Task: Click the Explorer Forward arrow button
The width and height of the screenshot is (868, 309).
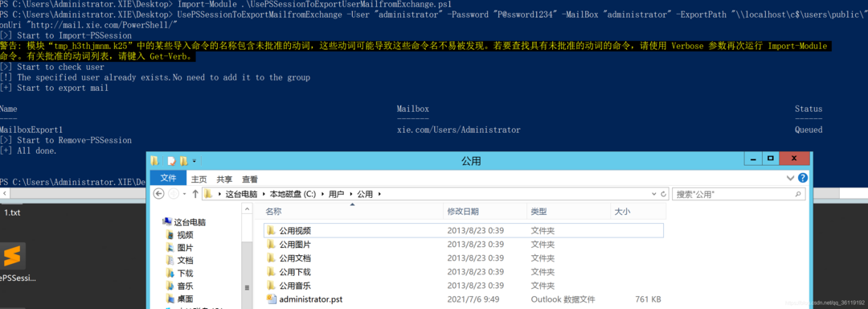Action: click(174, 194)
